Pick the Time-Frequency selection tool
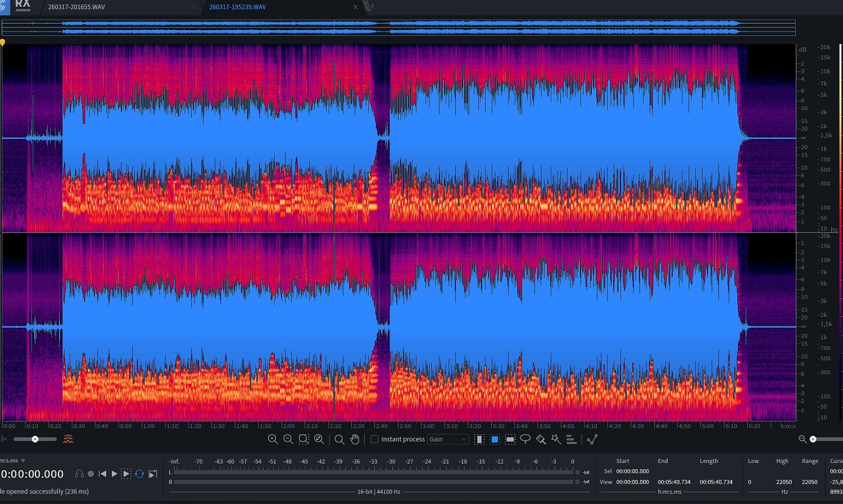 click(495, 439)
